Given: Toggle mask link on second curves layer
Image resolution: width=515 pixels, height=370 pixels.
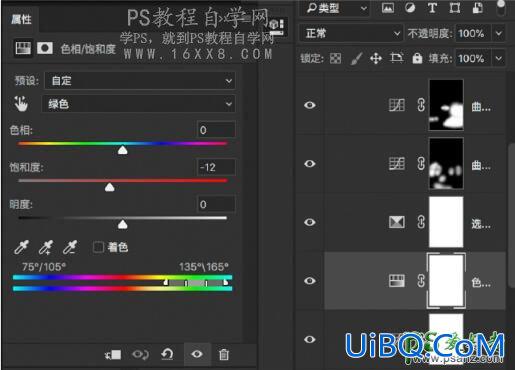Looking at the screenshot, I should click(x=421, y=164).
